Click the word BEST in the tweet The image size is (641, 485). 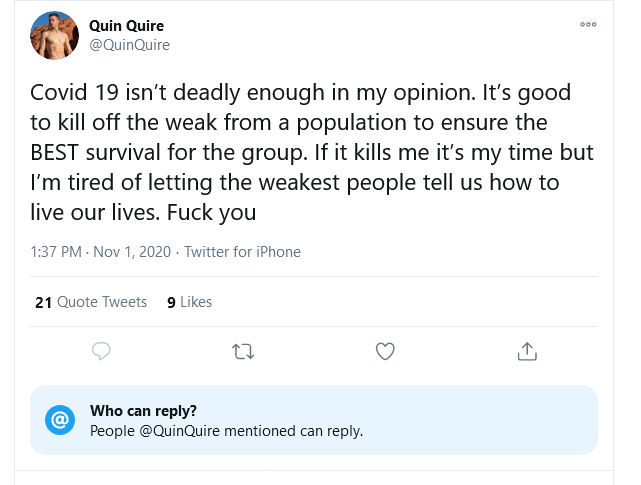59,154
